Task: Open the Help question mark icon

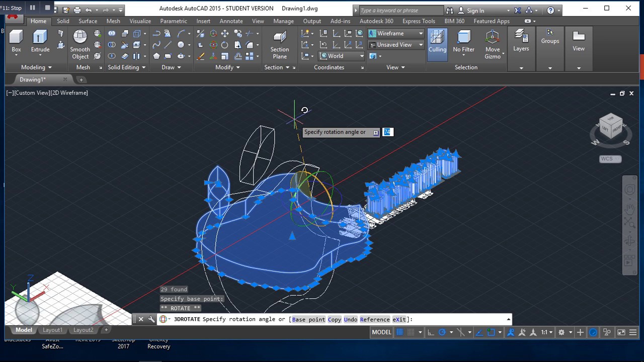Action: [550, 10]
